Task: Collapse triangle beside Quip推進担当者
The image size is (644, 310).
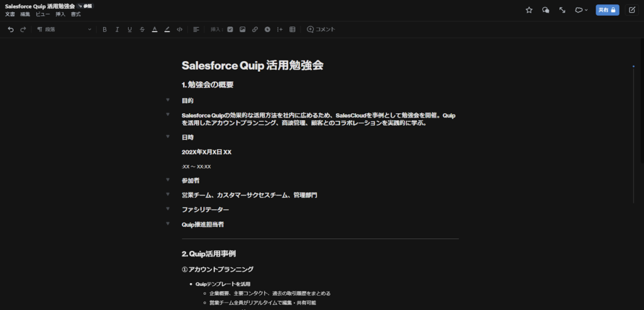Action: point(167,223)
